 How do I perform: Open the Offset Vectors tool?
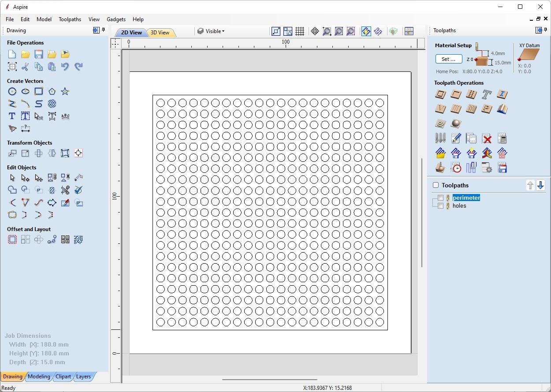click(x=12, y=239)
